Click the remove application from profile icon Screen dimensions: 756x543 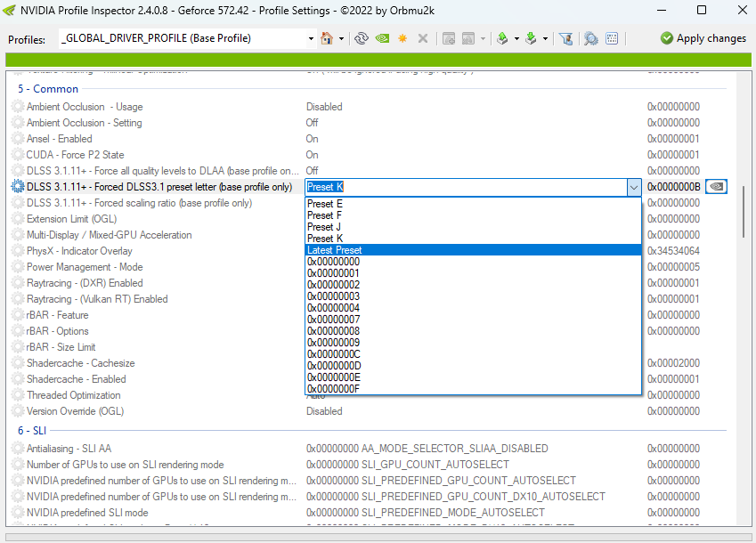468,38
